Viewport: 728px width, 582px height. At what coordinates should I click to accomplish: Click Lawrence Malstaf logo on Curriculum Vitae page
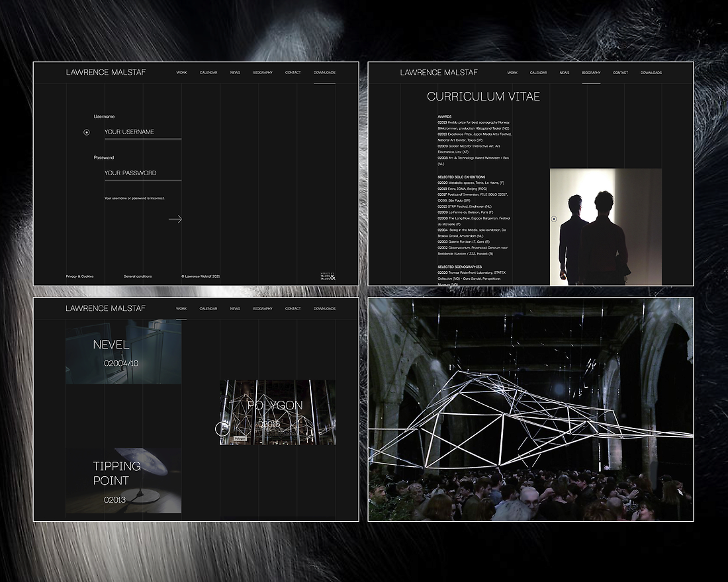[439, 72]
